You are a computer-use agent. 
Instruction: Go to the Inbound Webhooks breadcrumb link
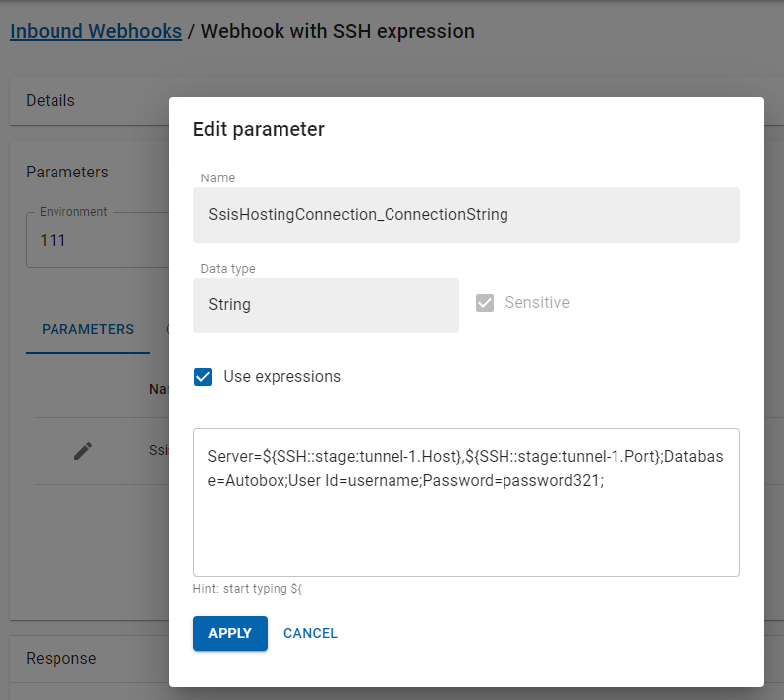(96, 31)
